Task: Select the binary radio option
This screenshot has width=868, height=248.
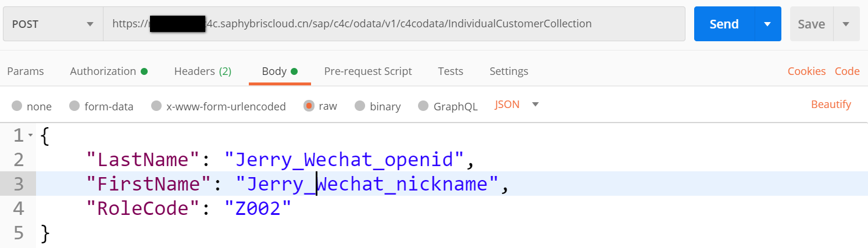Action: (x=360, y=106)
